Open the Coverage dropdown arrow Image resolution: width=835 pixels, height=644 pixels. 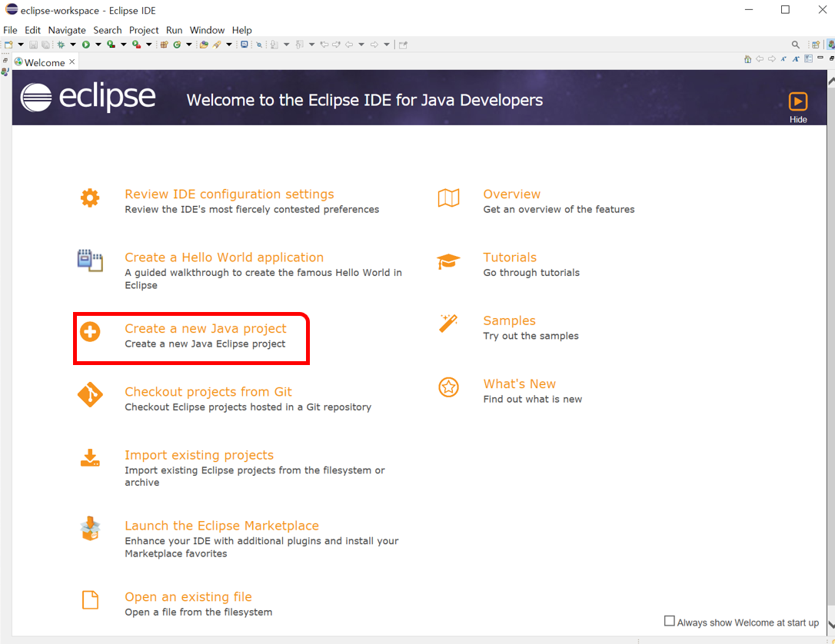pos(123,45)
